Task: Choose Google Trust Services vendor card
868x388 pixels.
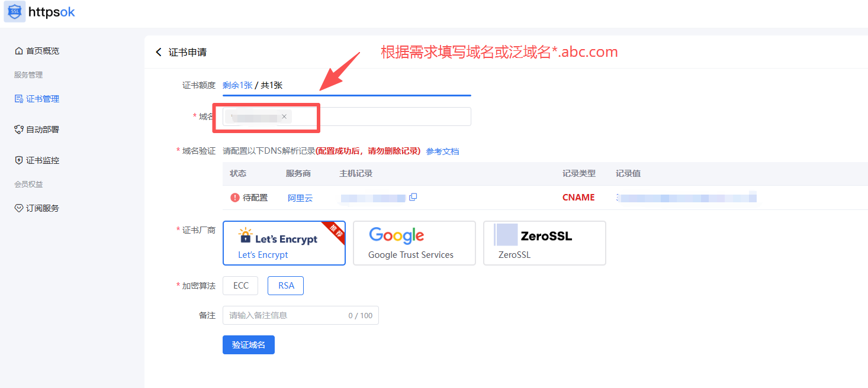Action: (414, 243)
